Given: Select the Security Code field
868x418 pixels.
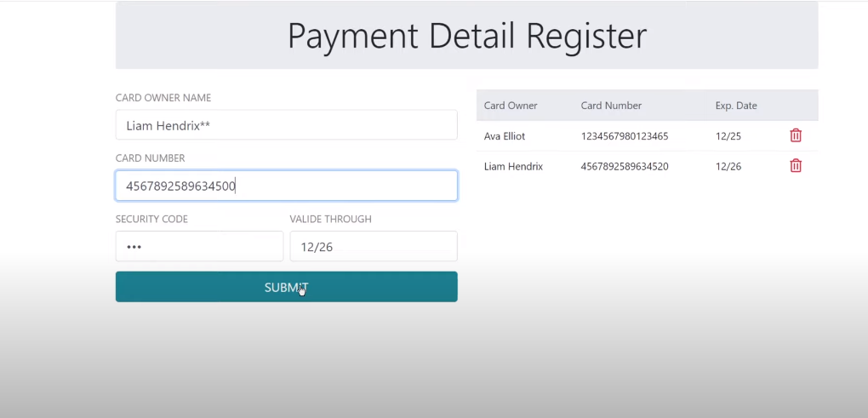Looking at the screenshot, I should click(x=199, y=246).
